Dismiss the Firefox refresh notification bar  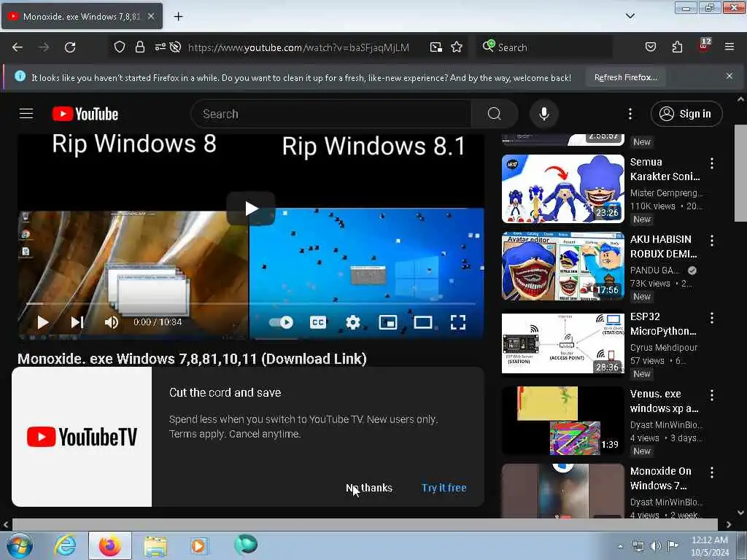(729, 76)
